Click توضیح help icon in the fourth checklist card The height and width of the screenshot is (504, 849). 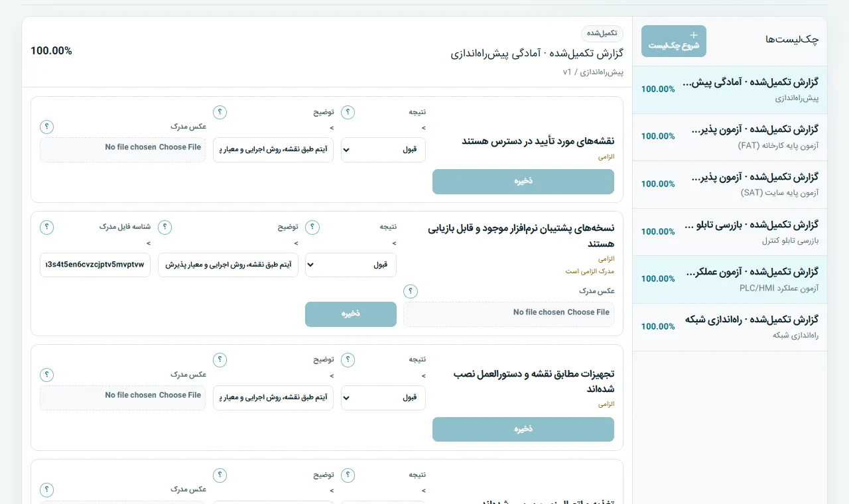(x=220, y=475)
